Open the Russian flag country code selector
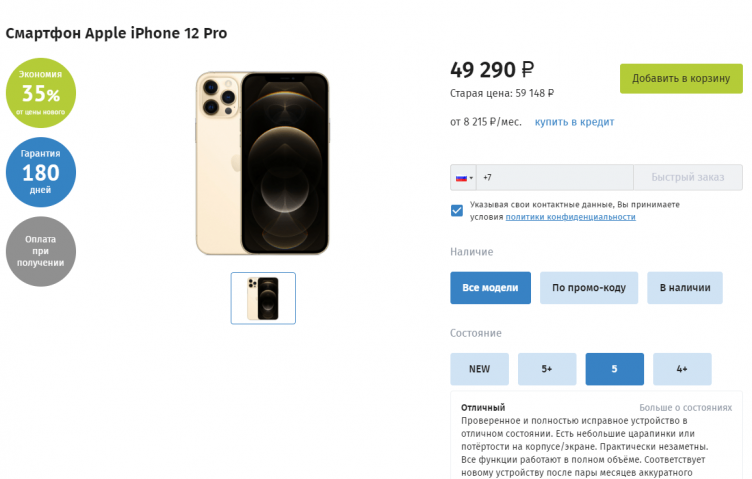 click(x=463, y=178)
